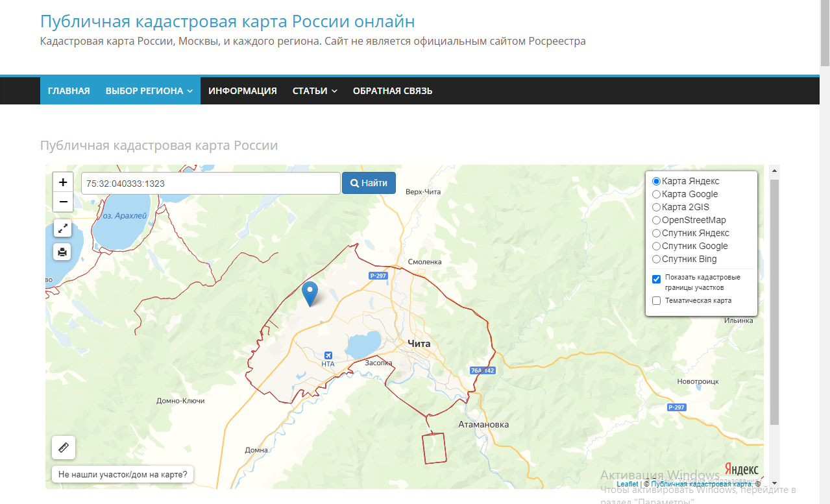Open Публичная кадастровая карта attribution link
Screen dimensions: 830x504
click(701, 484)
